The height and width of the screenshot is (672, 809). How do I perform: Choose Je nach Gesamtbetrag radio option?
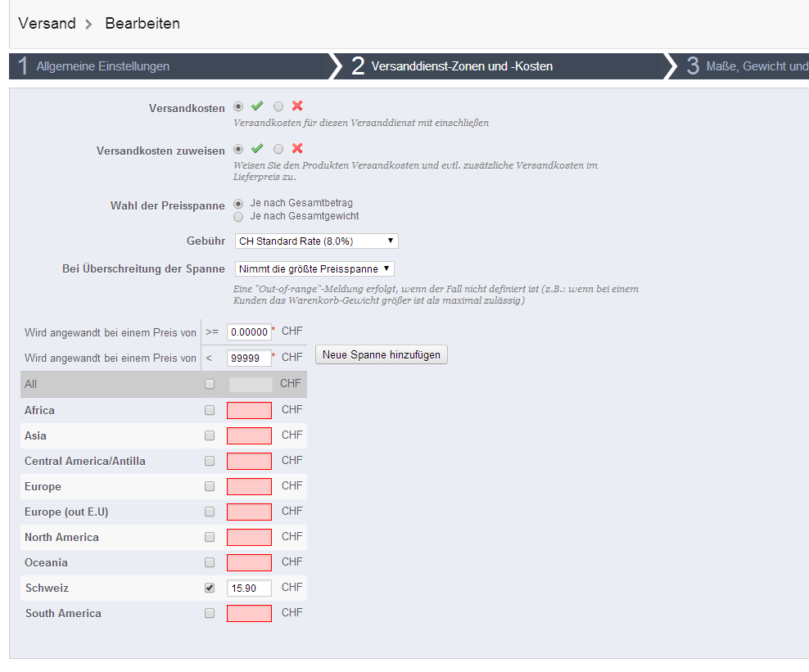click(x=237, y=204)
